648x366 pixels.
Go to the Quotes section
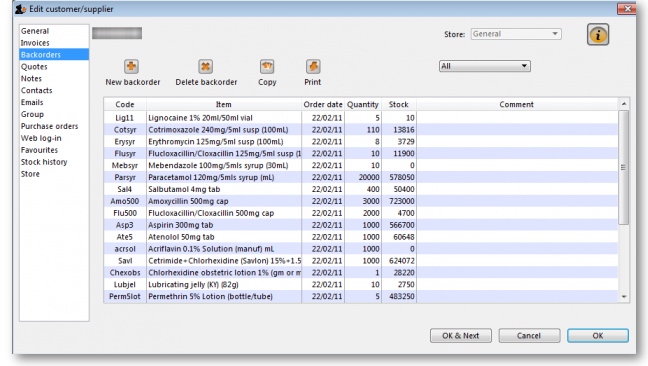[34, 67]
